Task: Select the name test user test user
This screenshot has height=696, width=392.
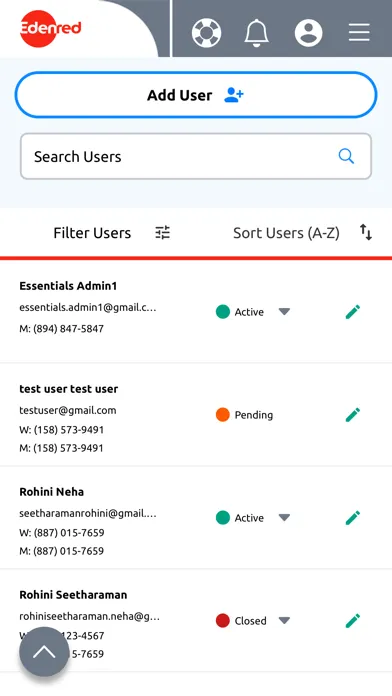Action: (68, 389)
